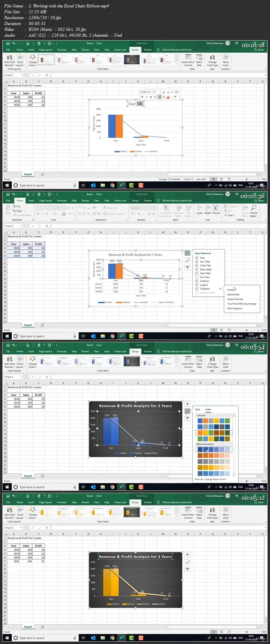Image resolution: width=270 pixels, height=644 pixels.
Task: Click Bold in the mini toolbar above the chart title
Action: pyautogui.click(x=142, y=97)
